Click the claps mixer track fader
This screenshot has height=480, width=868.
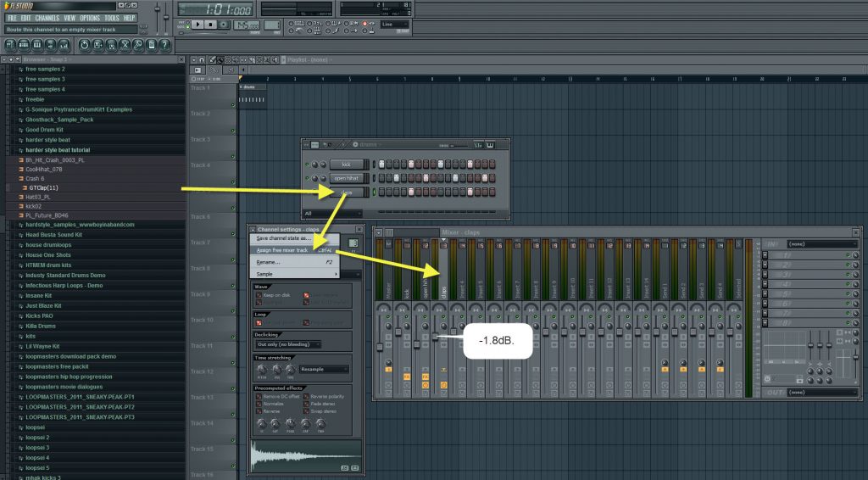tap(435, 337)
